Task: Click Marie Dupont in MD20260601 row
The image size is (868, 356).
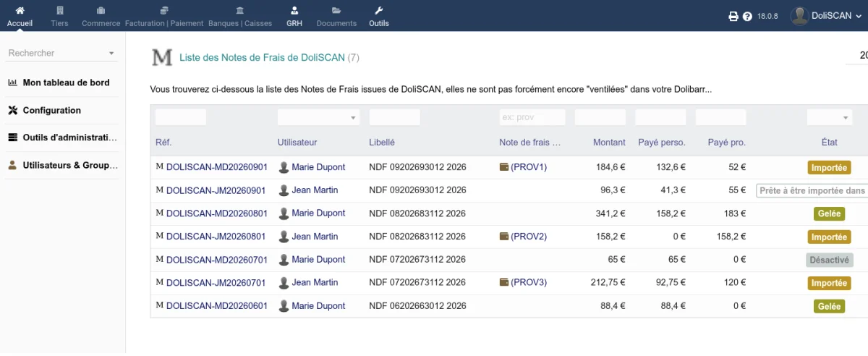Action: pos(318,306)
